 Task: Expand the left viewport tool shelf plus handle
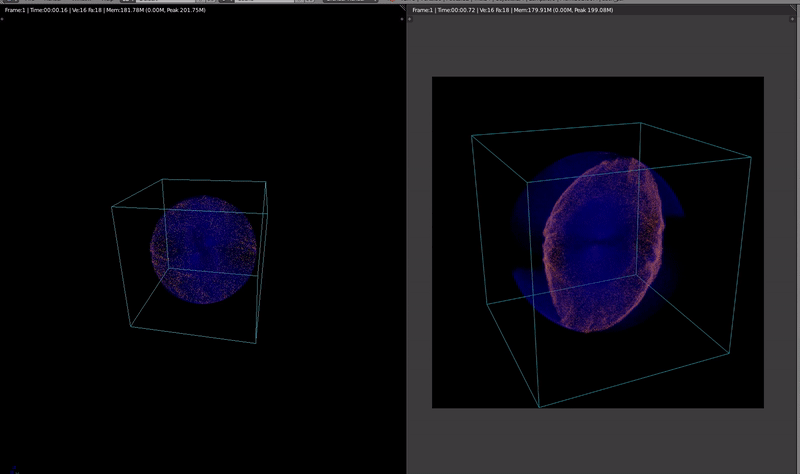pyautogui.click(x=2, y=19)
